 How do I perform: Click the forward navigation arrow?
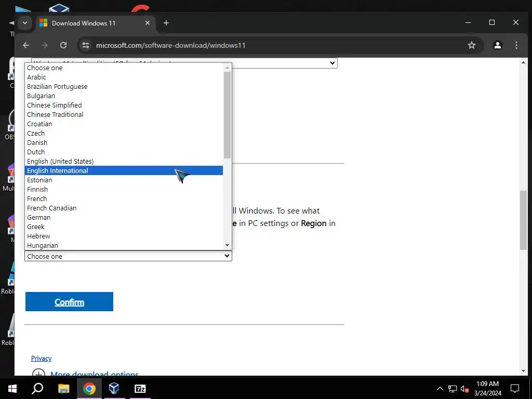click(45, 45)
